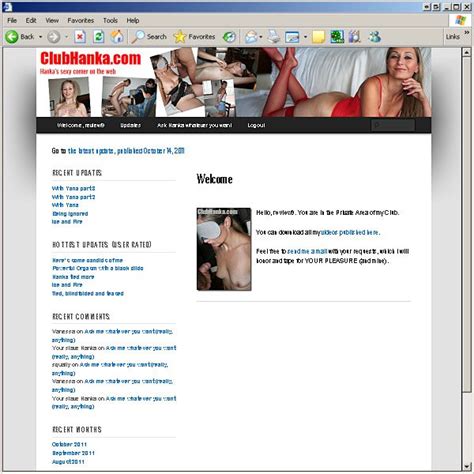Open the File menu
The width and height of the screenshot is (474, 474).
[x=12, y=20]
